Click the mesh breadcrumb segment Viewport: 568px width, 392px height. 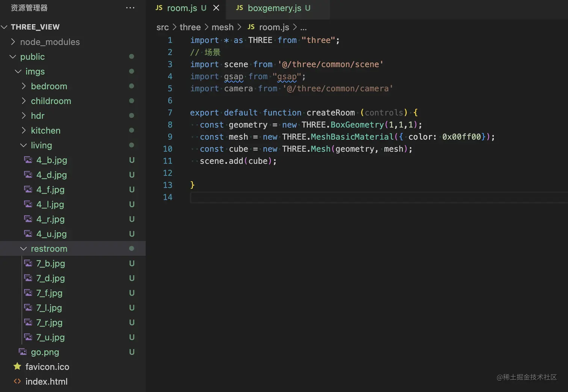(x=222, y=27)
